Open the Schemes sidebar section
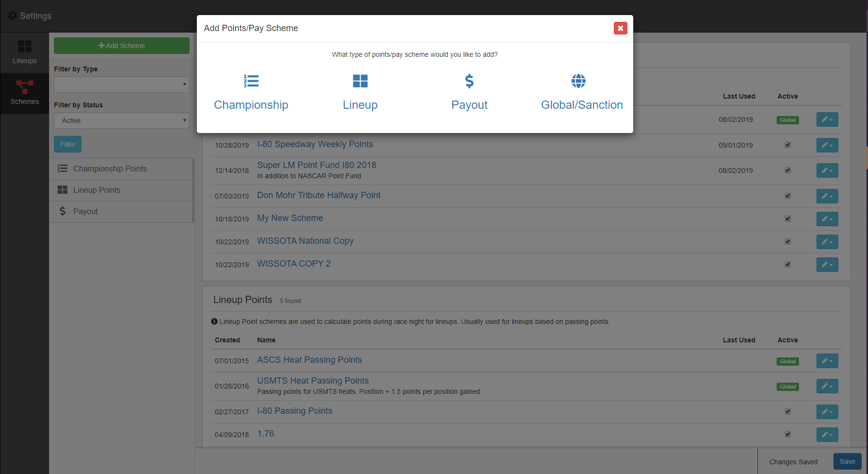Viewport: 868px width, 474px height. 24,93
